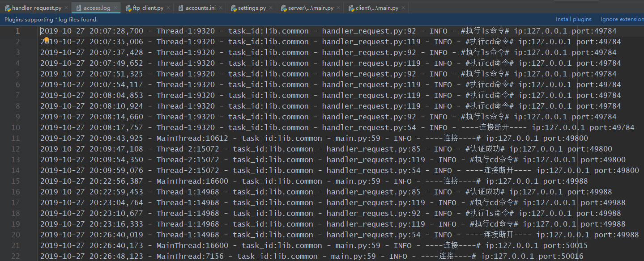The width and height of the screenshot is (644, 261).
Task: Click 'MainThread:7156' on line 22
Action: 190,256
